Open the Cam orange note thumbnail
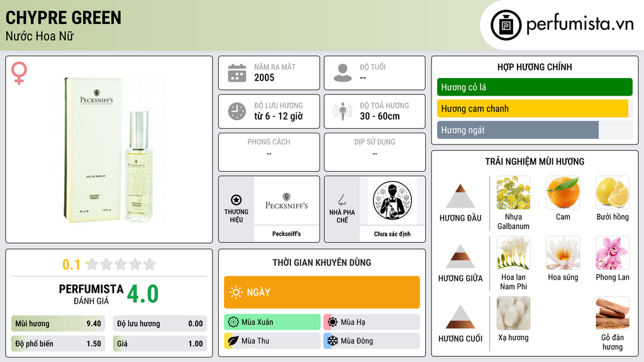 pyautogui.click(x=563, y=193)
